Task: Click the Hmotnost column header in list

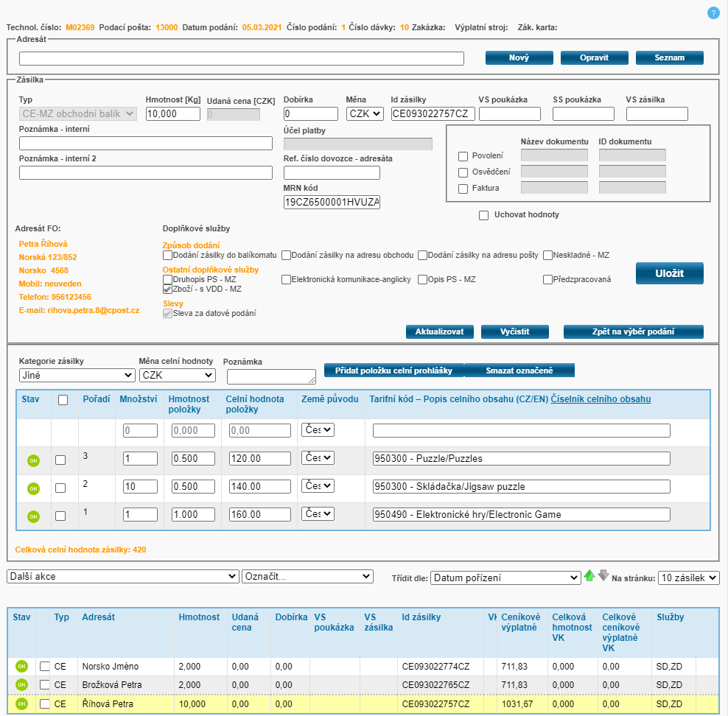Action: (x=199, y=617)
